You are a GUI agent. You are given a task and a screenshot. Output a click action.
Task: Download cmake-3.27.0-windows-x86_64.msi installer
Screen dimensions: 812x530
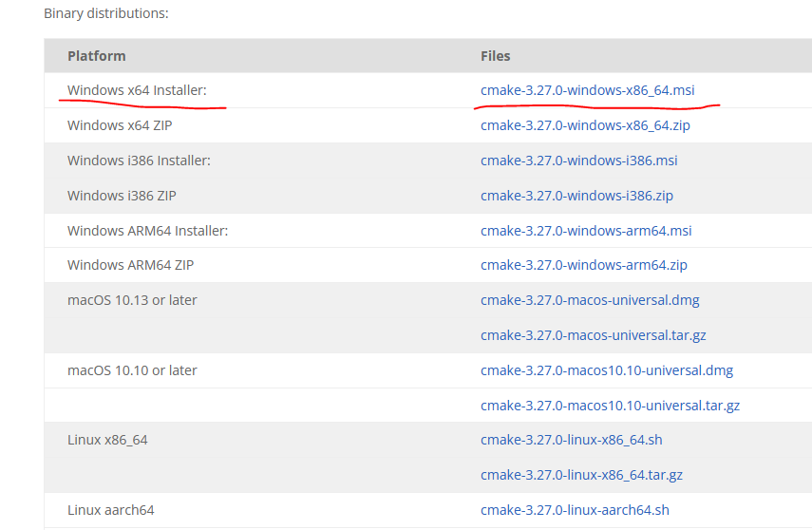tap(587, 90)
